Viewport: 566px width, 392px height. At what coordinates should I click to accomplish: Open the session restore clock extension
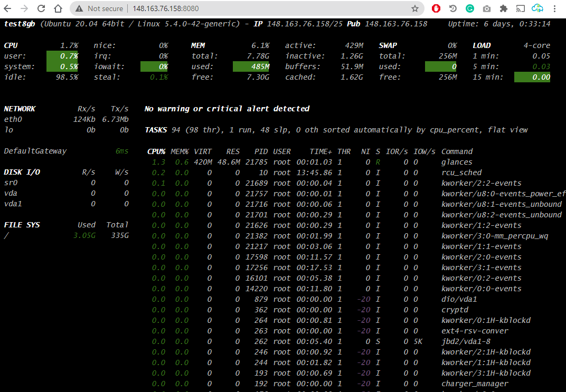point(452,8)
